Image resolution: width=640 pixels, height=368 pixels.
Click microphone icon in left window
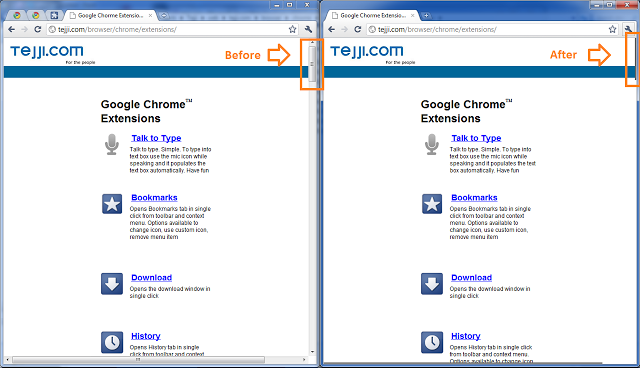pos(112,144)
